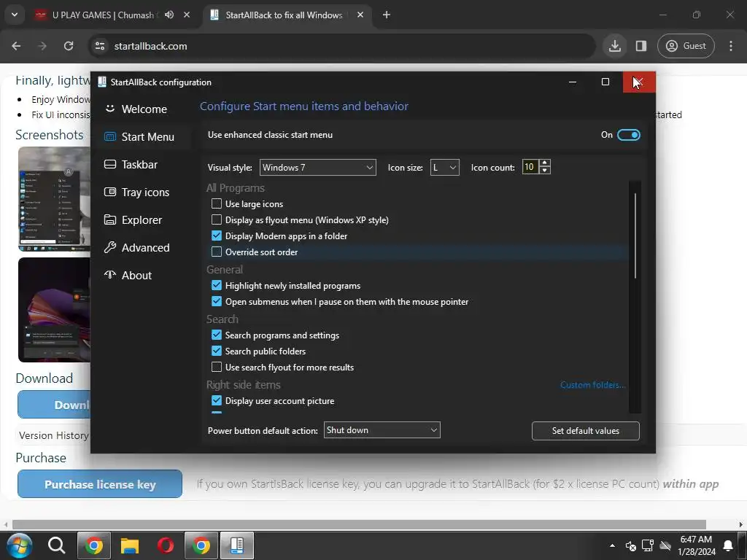Screen dimensions: 747x560
Task: Open the Guest profile button
Action: (x=686, y=46)
